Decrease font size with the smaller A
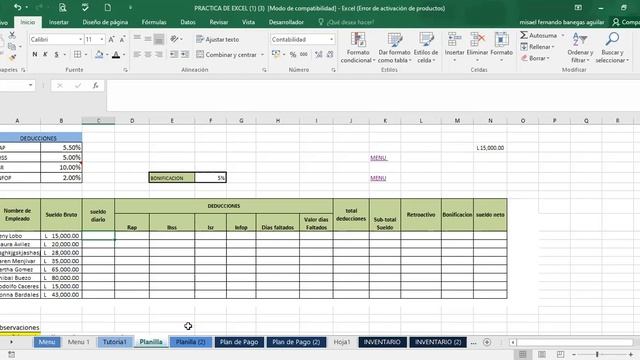The image size is (640, 360). [x=122, y=40]
